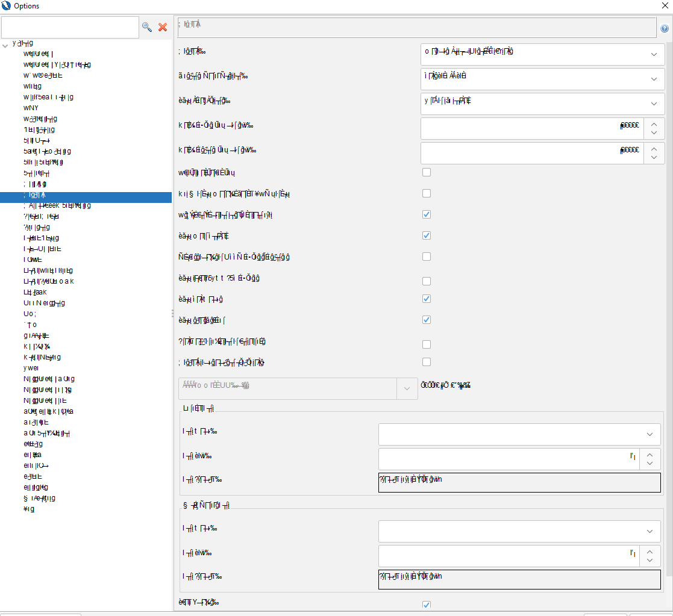Uncheck the last checked checkbox above the combo
Screen dimensions: 673x616
click(x=426, y=320)
